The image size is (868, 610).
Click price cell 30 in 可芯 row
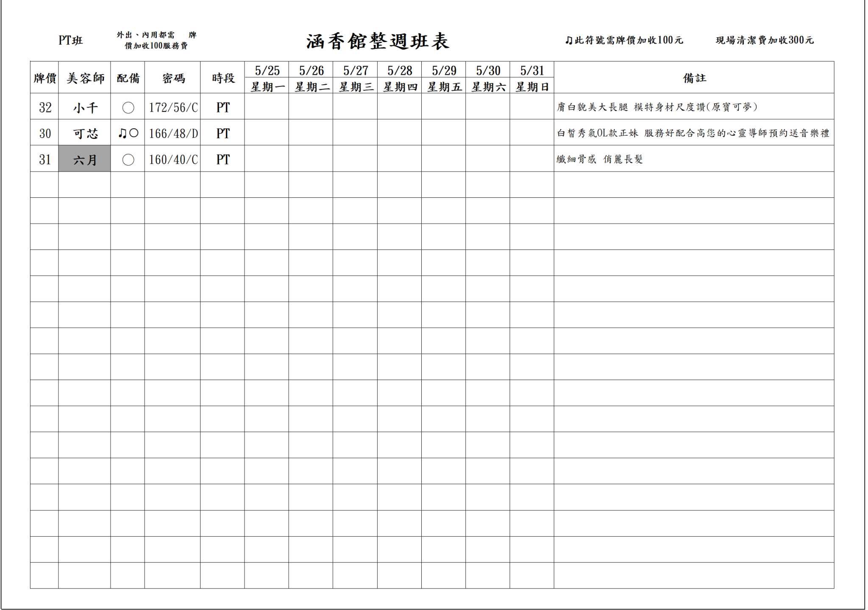[x=45, y=133]
